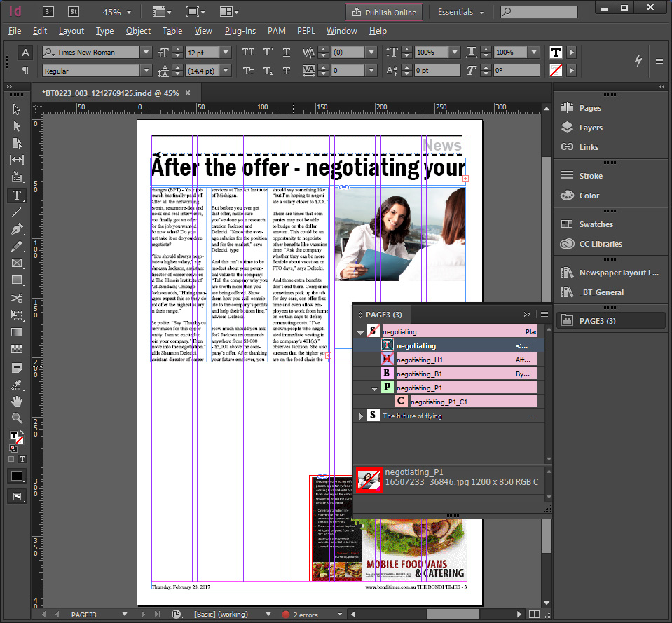The width and height of the screenshot is (672, 623).
Task: Select the Scissors tool
Action: 17,298
